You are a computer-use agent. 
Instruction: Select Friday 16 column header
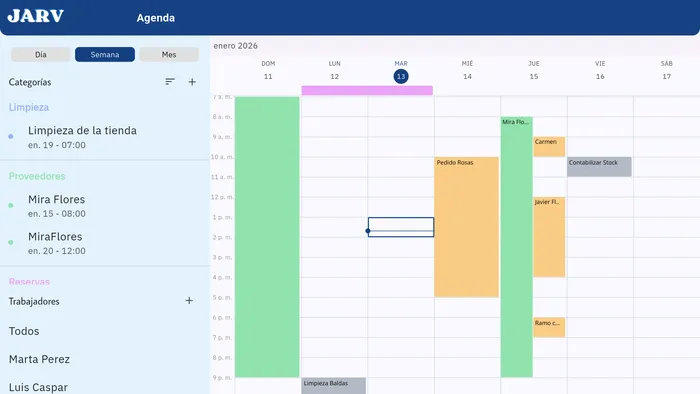[600, 70]
